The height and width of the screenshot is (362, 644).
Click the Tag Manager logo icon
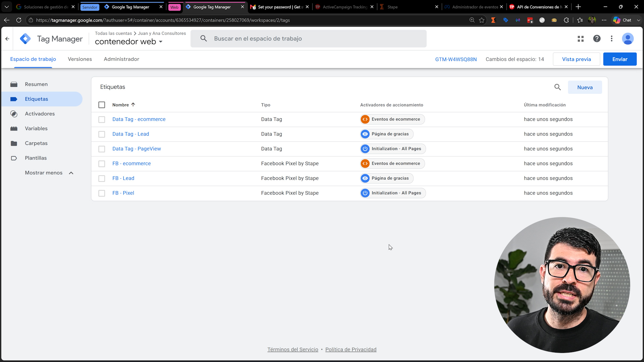[x=25, y=39]
